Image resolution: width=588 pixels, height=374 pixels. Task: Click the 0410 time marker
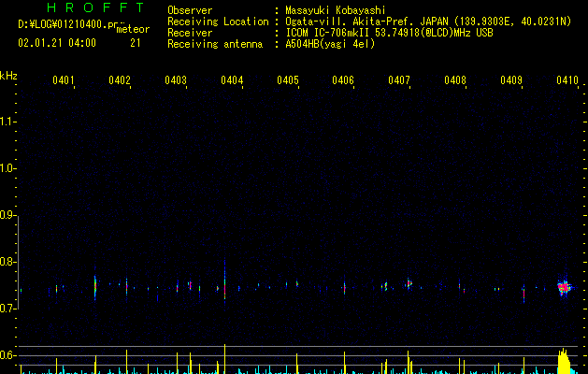(567, 80)
